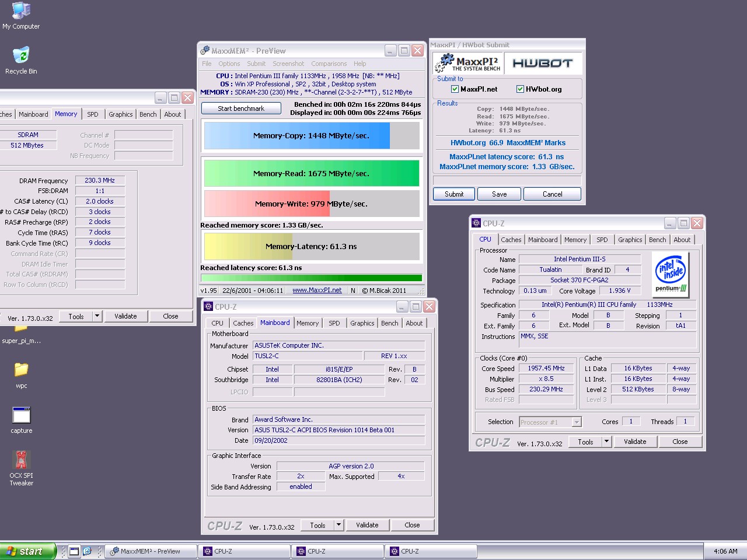Click the BIOS Version field
This screenshot has width=747, height=560.
[339, 430]
